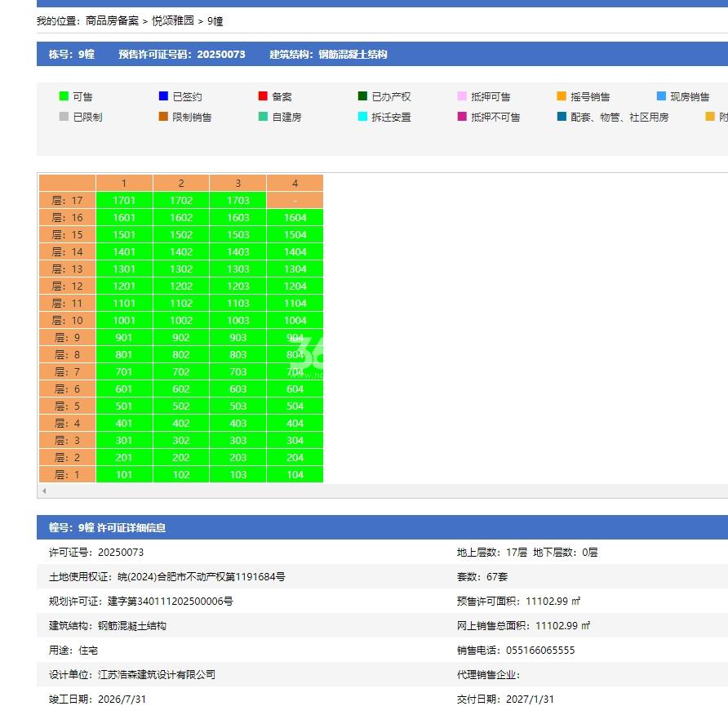Click the orange 摇号销售 legend swatch
This screenshot has height=715, width=728.
(x=562, y=96)
